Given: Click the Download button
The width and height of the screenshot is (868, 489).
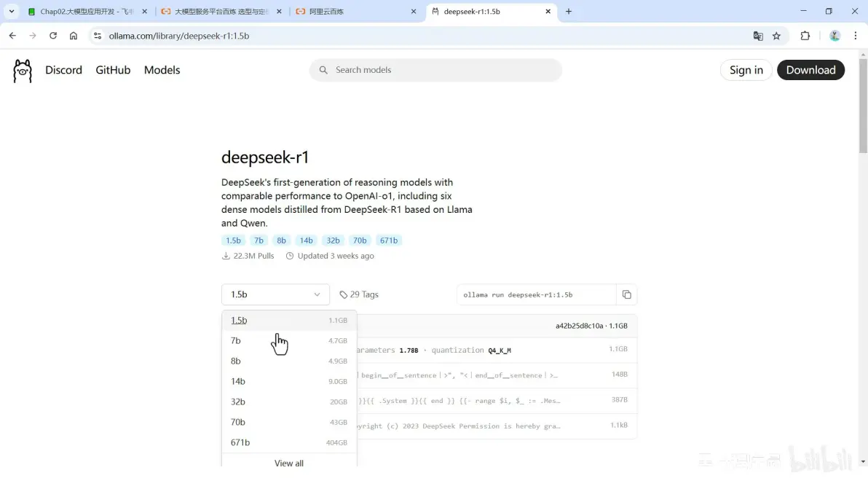Looking at the screenshot, I should click(x=810, y=70).
